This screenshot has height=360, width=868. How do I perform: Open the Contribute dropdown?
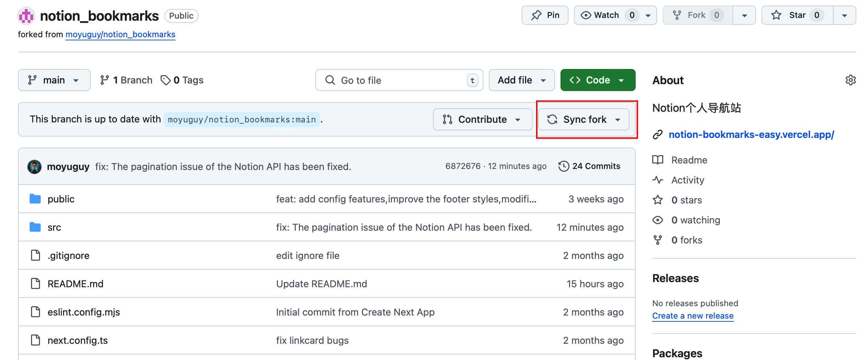(482, 119)
